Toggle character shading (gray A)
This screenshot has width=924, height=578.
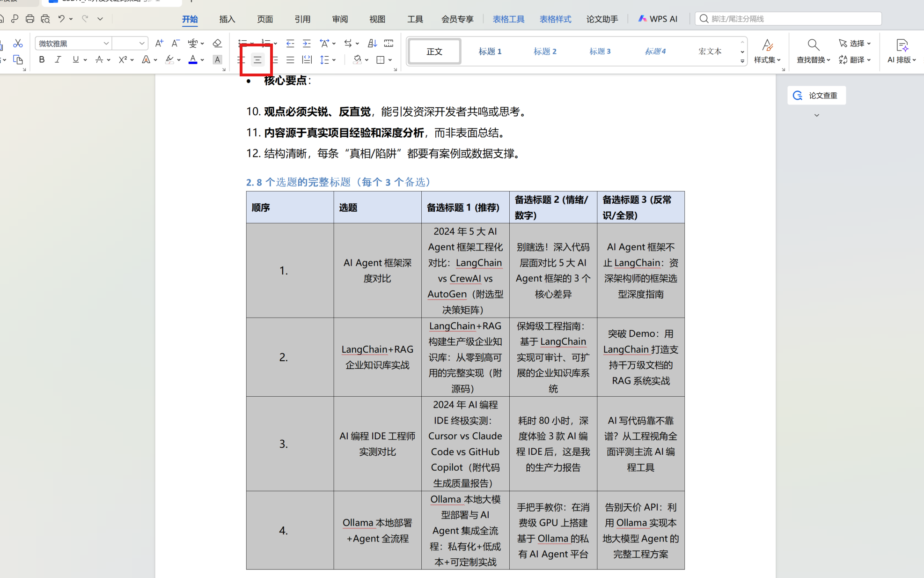[x=217, y=59]
